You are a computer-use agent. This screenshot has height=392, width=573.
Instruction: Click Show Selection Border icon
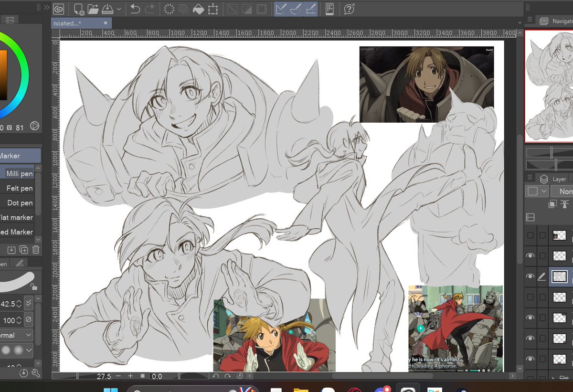[262, 9]
